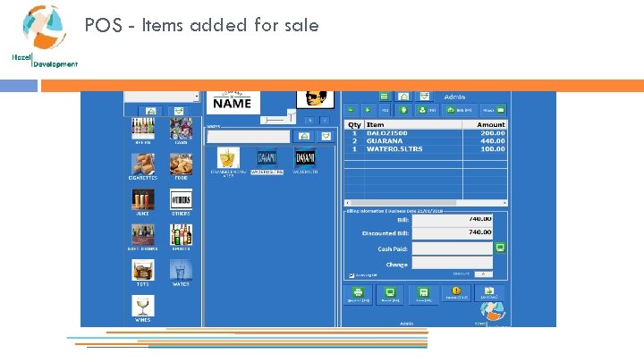Open the Juice category
Screen dimensions: 644x362
point(143,202)
